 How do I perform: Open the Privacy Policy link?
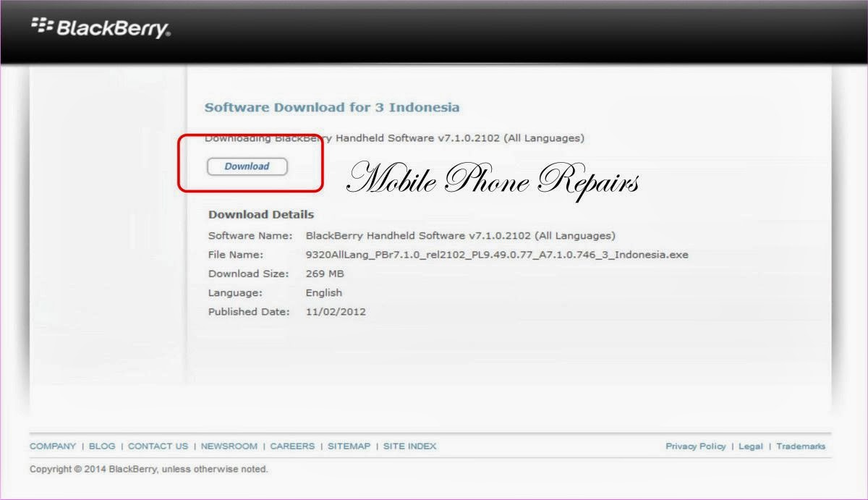pyautogui.click(x=695, y=446)
